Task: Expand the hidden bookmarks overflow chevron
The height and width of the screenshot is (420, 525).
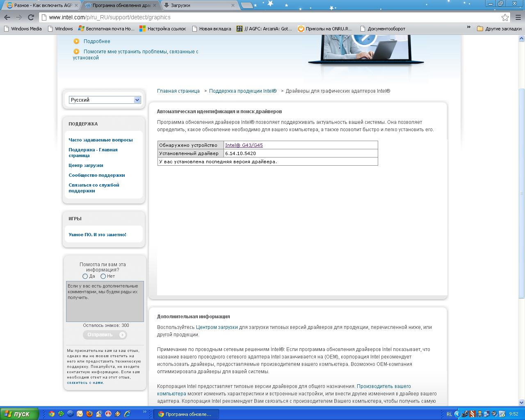Action: coord(469,27)
